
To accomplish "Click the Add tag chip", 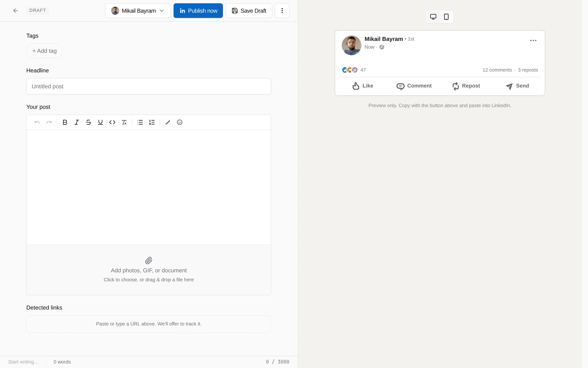I will [x=45, y=51].
